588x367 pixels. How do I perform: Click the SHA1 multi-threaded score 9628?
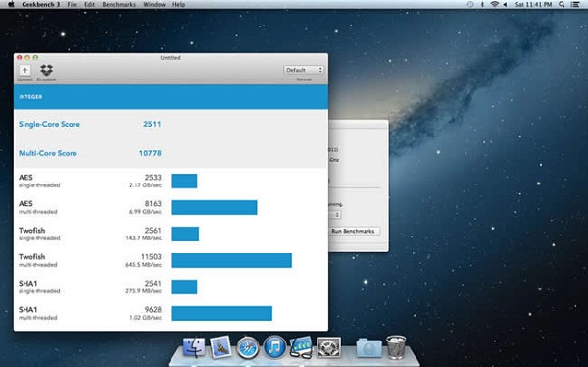coord(153,309)
